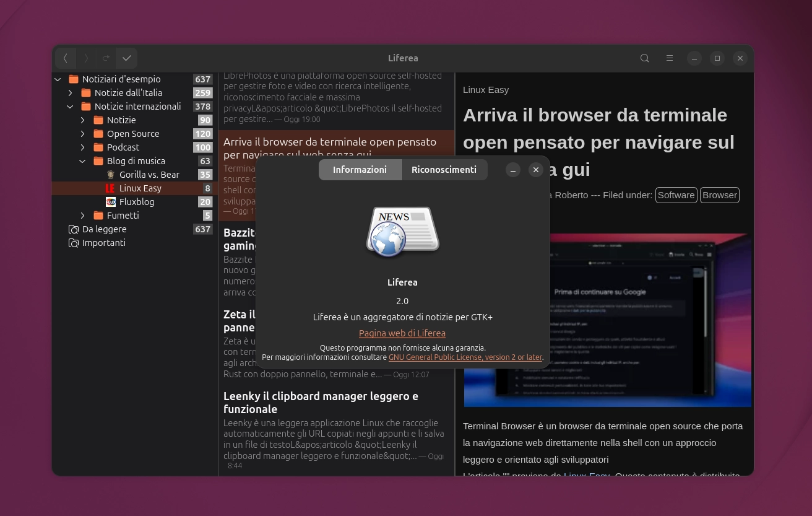Image resolution: width=812 pixels, height=516 pixels.
Task: Click the 100 unread count for Podcast
Action: coord(203,147)
